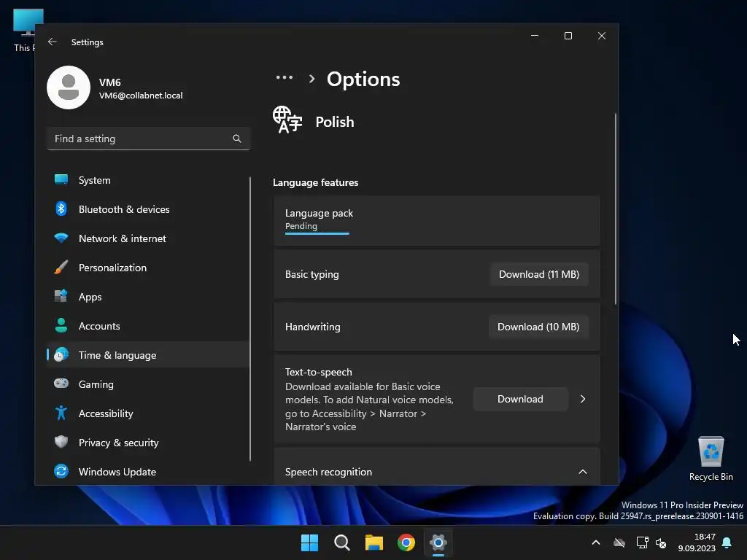Click the Privacy & security shield icon
Image resolution: width=747 pixels, height=560 pixels.
[61, 442]
